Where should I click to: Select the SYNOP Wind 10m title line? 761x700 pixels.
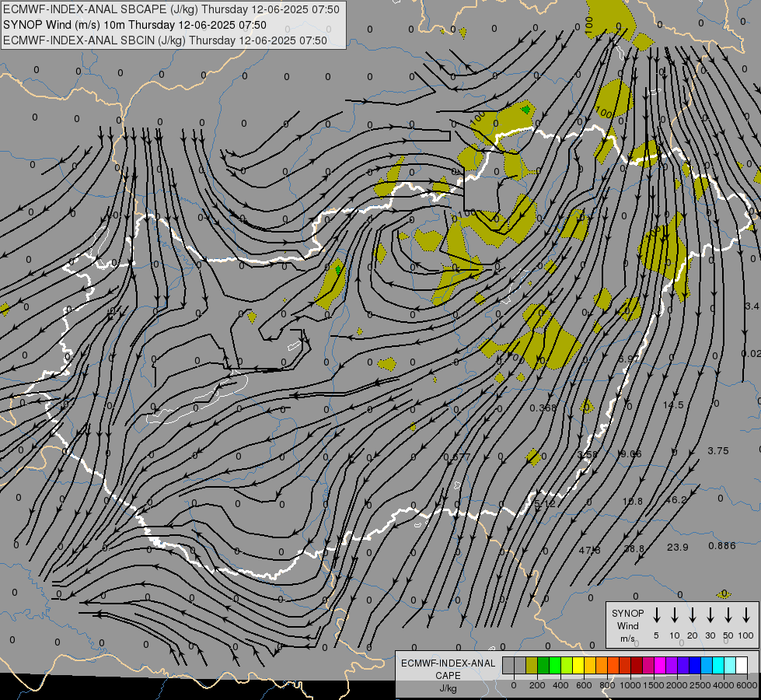(x=134, y=25)
